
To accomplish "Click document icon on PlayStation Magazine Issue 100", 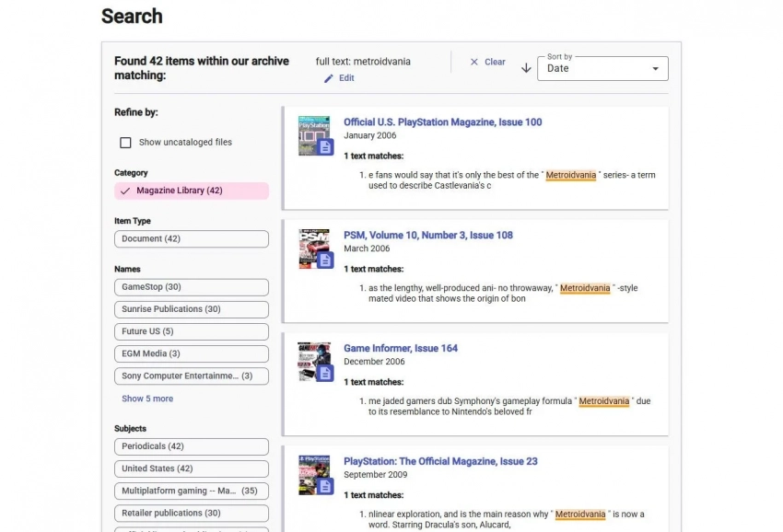I will (x=324, y=147).
